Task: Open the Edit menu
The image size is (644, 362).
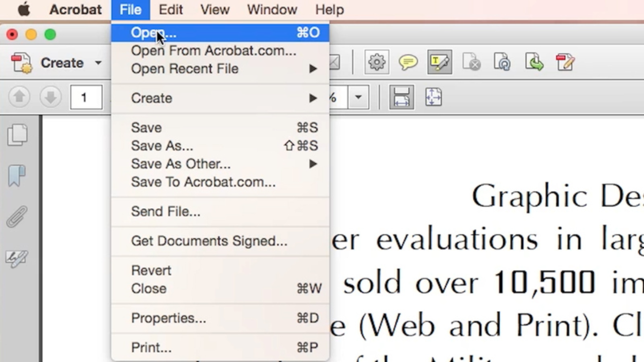Action: pyautogui.click(x=171, y=9)
